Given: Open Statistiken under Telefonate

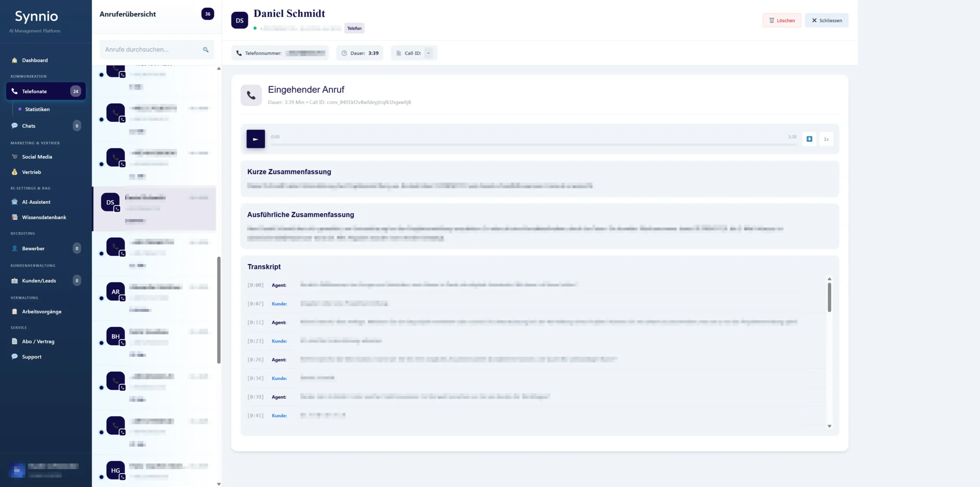Looking at the screenshot, I should [x=37, y=109].
